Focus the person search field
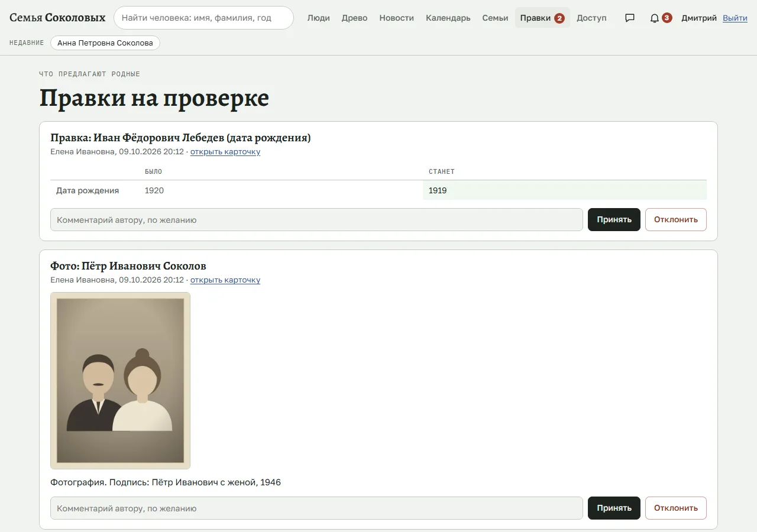 click(x=203, y=18)
